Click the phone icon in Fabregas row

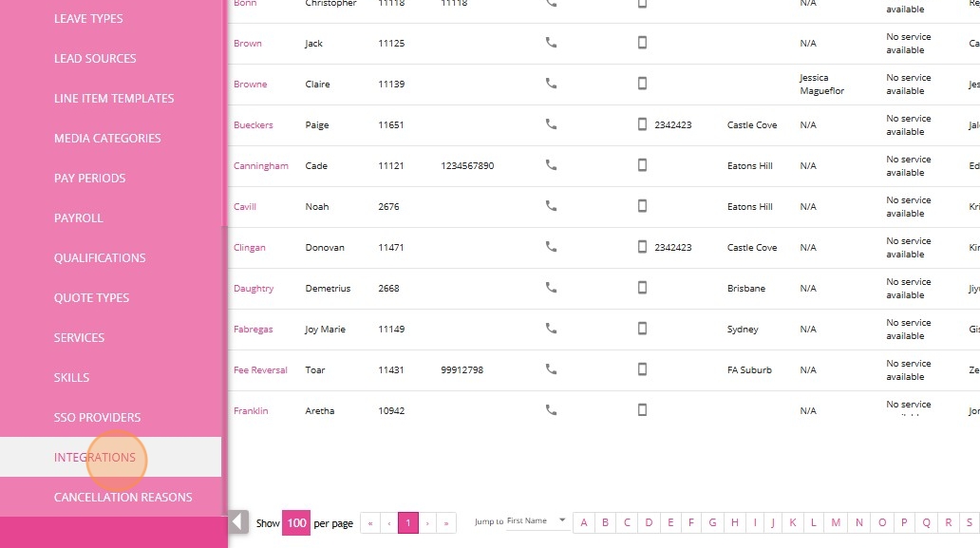coord(551,328)
